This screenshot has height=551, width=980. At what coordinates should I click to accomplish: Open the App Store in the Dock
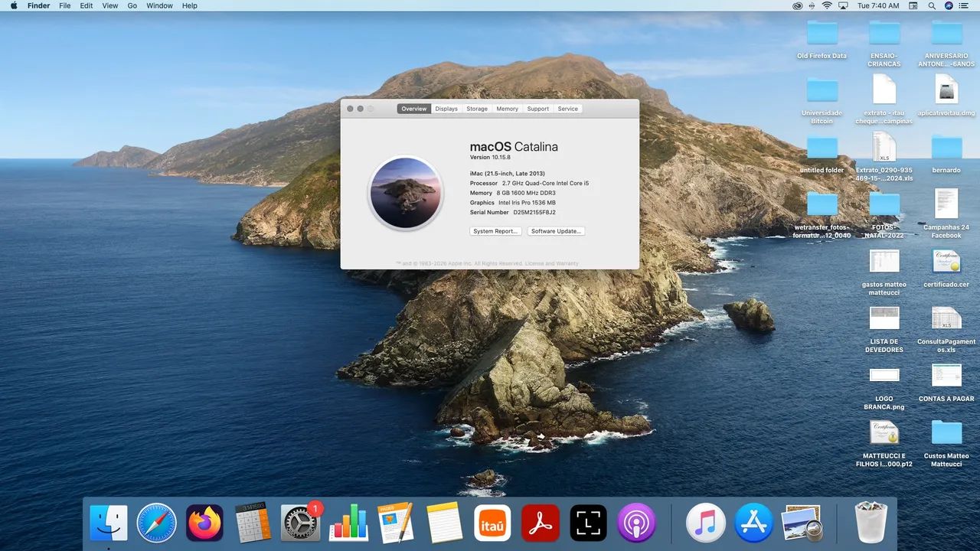click(753, 523)
